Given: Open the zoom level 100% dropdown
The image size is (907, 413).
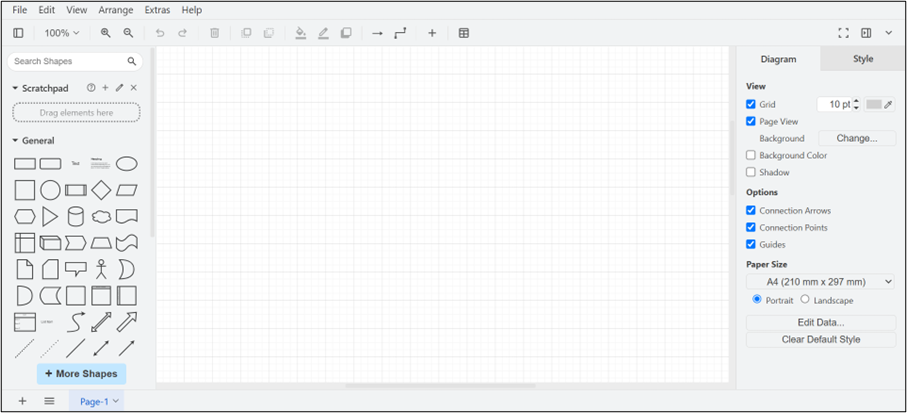Looking at the screenshot, I should (x=61, y=33).
